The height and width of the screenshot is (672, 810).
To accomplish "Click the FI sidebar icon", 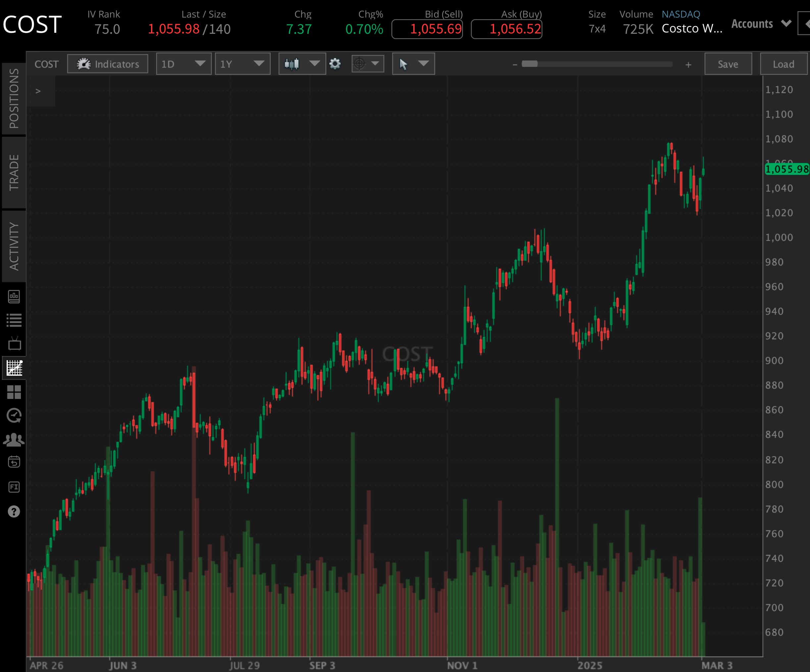I will [14, 487].
